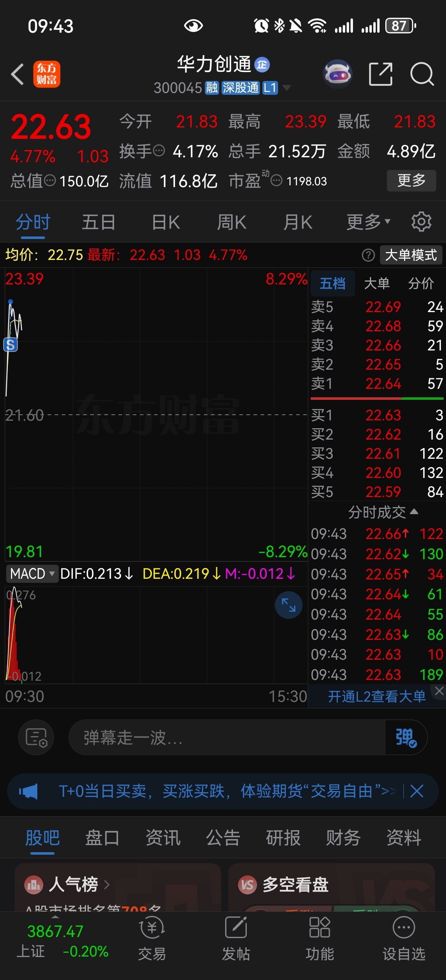Tap the 22.66 trade with 122 lots
The image size is (446, 980).
coord(377,534)
